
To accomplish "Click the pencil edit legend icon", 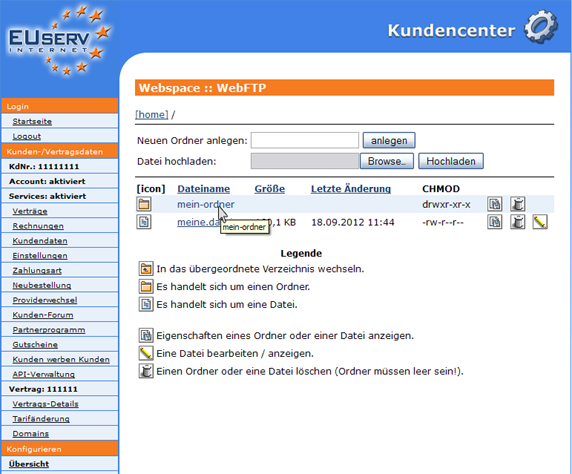I will pos(146,353).
